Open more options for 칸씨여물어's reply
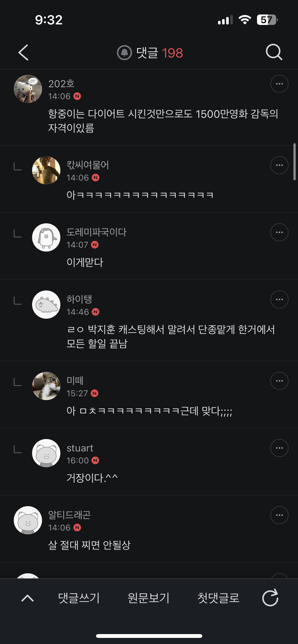The width and height of the screenshot is (298, 644). [x=279, y=165]
